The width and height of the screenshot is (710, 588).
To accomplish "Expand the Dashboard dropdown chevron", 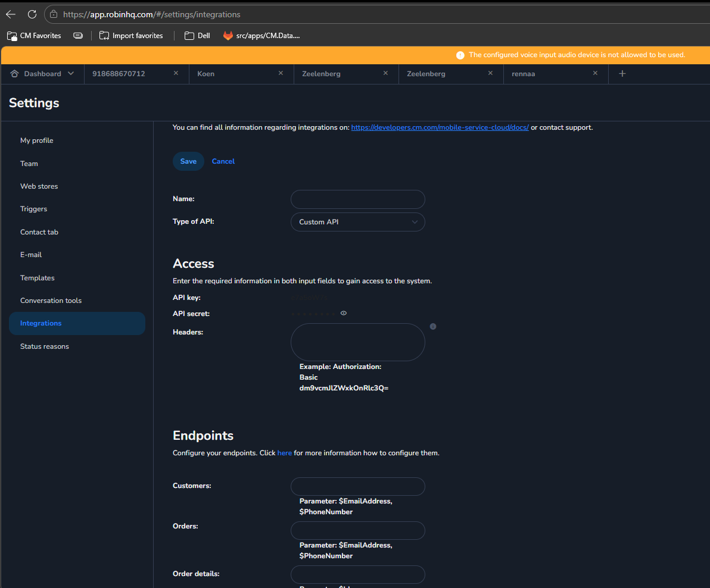I will (71, 74).
